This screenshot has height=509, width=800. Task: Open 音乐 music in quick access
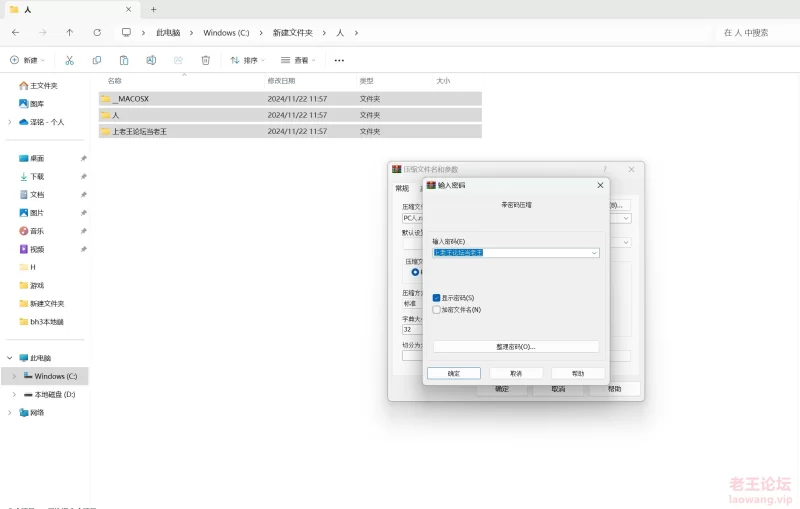(x=32, y=231)
